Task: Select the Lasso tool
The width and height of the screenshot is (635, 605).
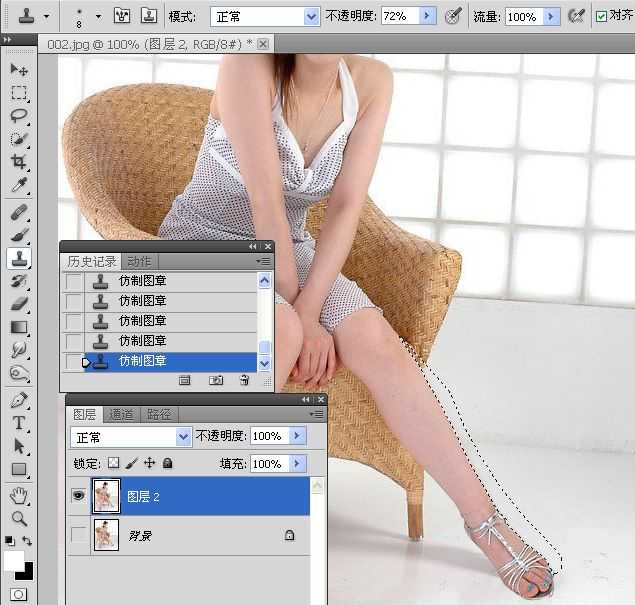Action: (x=19, y=116)
